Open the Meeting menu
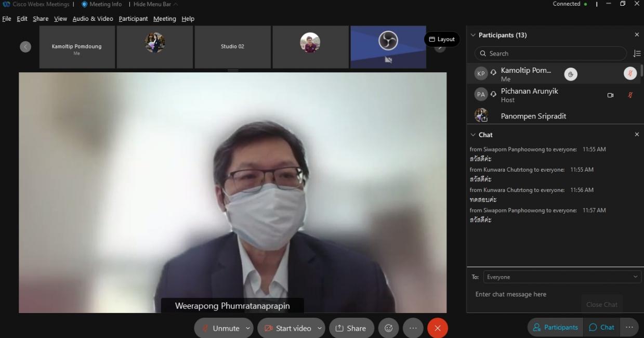The width and height of the screenshot is (644, 338). [164, 19]
